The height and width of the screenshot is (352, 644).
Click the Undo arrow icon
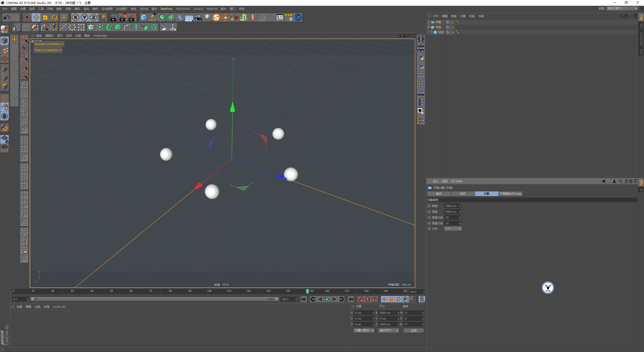(7, 17)
